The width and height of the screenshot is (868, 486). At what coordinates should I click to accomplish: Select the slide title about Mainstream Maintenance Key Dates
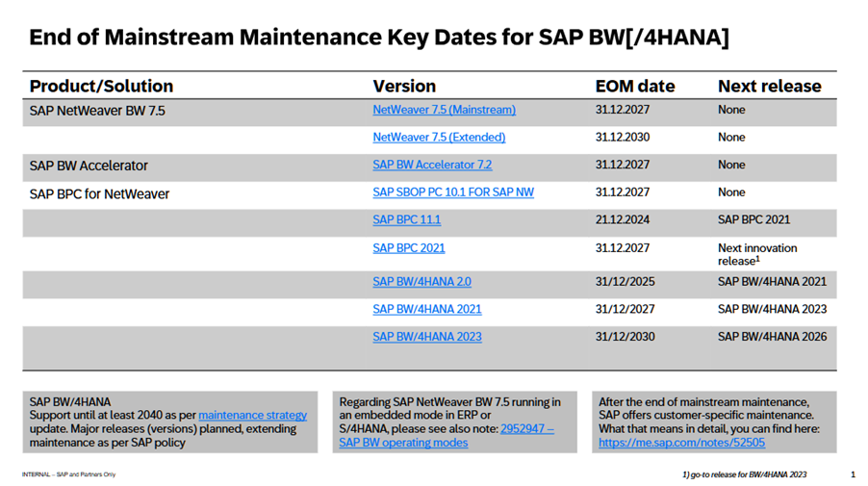(x=378, y=38)
